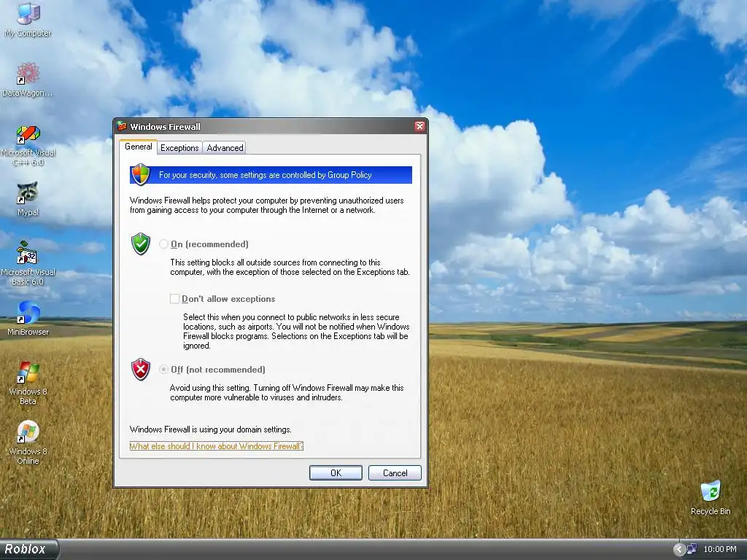Switch to the General tab
Viewport: 747px width, 560px height.
pyautogui.click(x=138, y=147)
